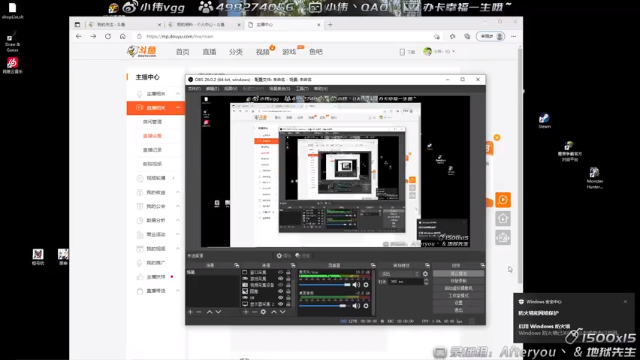The width and height of the screenshot is (640, 360).
Task: Expand the 数据分析 sidebar section chevron
Action: (178, 220)
